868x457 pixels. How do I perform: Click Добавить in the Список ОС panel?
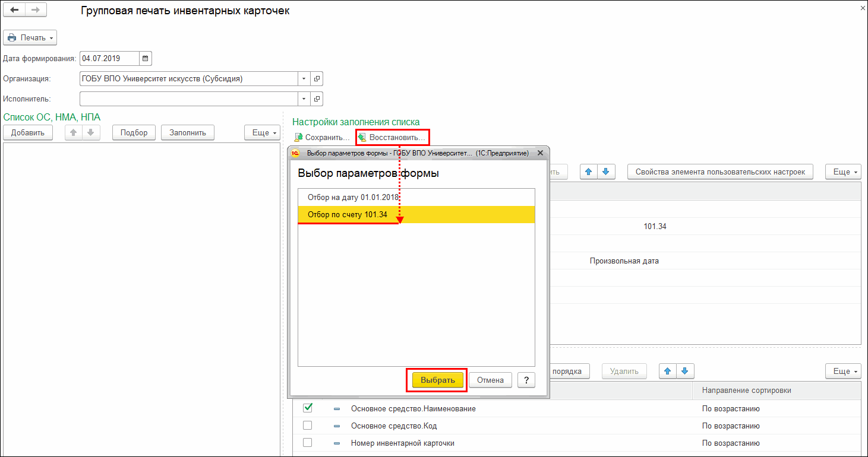click(x=28, y=132)
